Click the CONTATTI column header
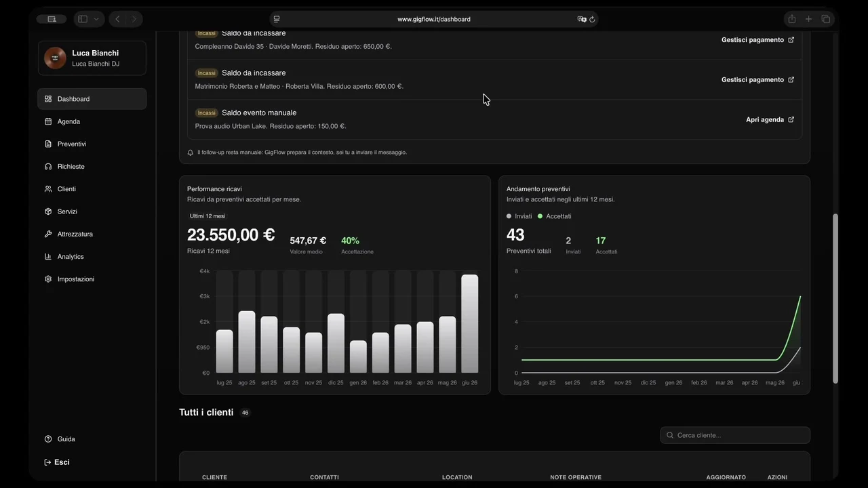The height and width of the screenshot is (488, 868). [x=324, y=477]
